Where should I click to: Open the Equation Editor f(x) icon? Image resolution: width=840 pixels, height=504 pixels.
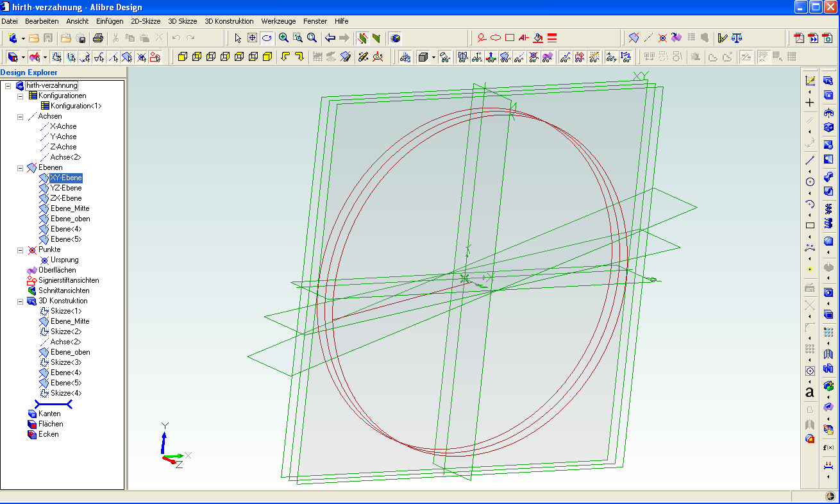(828, 447)
